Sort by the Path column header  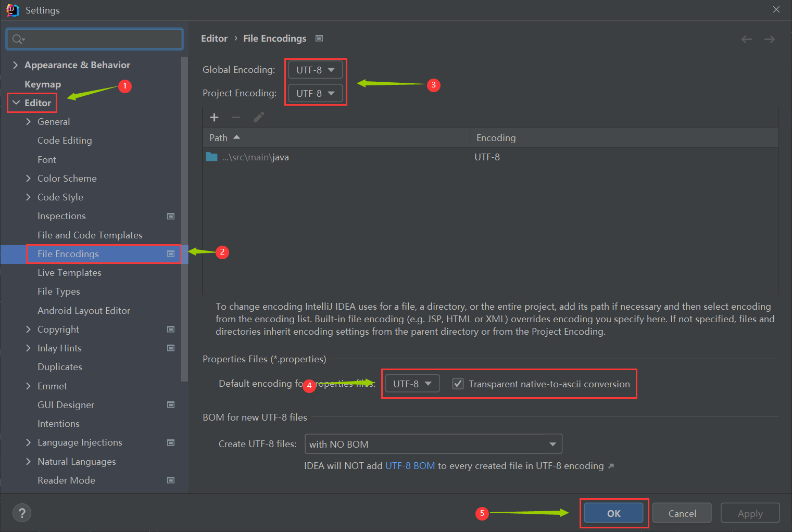[x=336, y=137]
